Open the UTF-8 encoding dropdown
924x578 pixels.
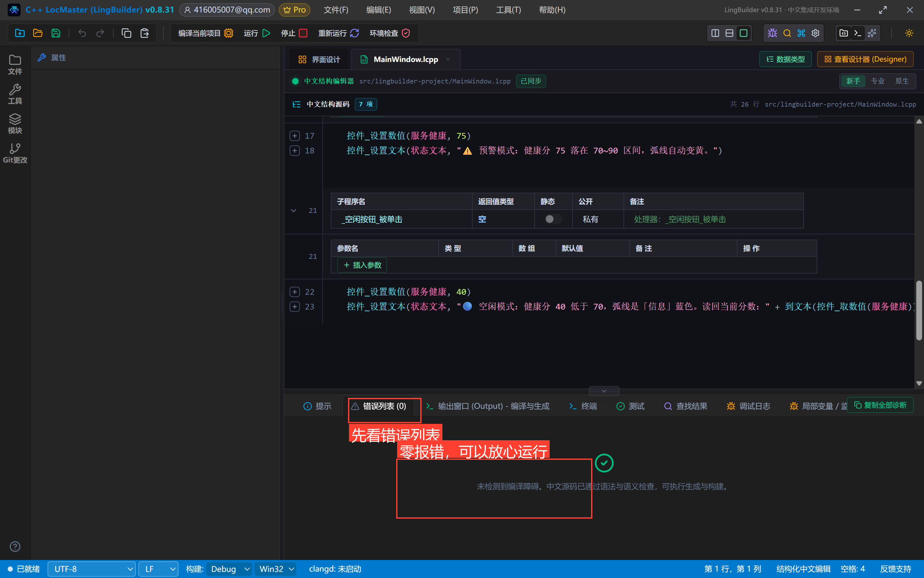click(x=92, y=569)
